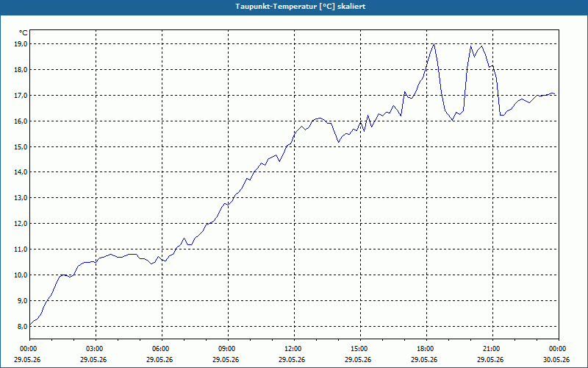Click the 10,0 y-axis label
Image resolution: width=588 pixels, height=368 pixels.
click(21, 275)
